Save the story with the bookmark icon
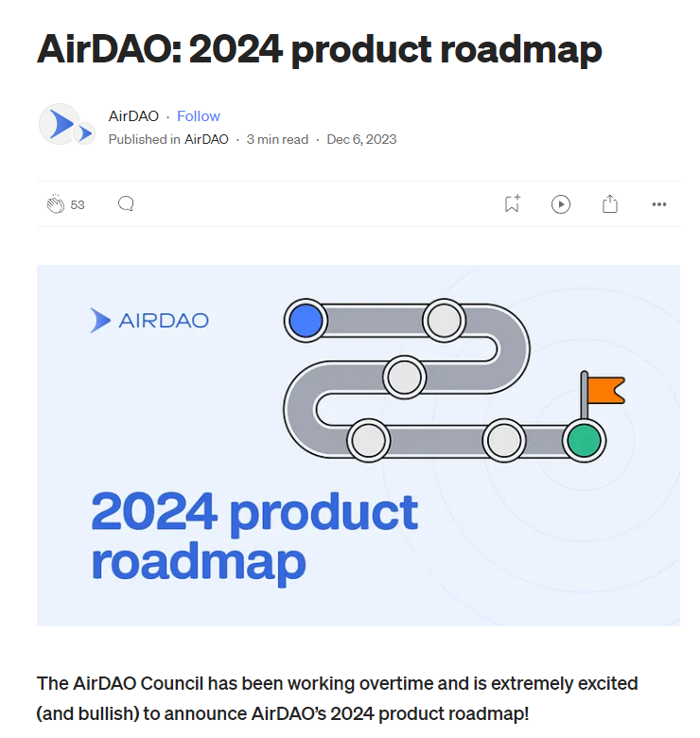This screenshot has height=738, width=700. pyautogui.click(x=513, y=203)
